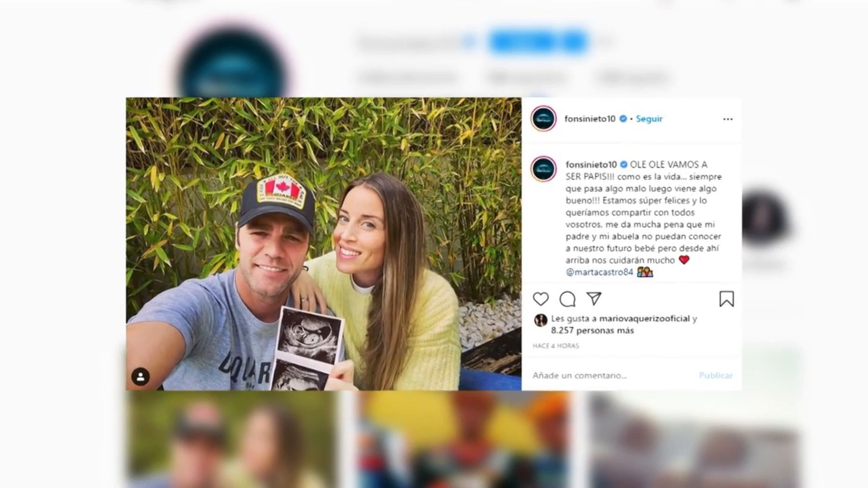Open comments with the speech bubble icon
868x488 pixels.
click(x=567, y=299)
